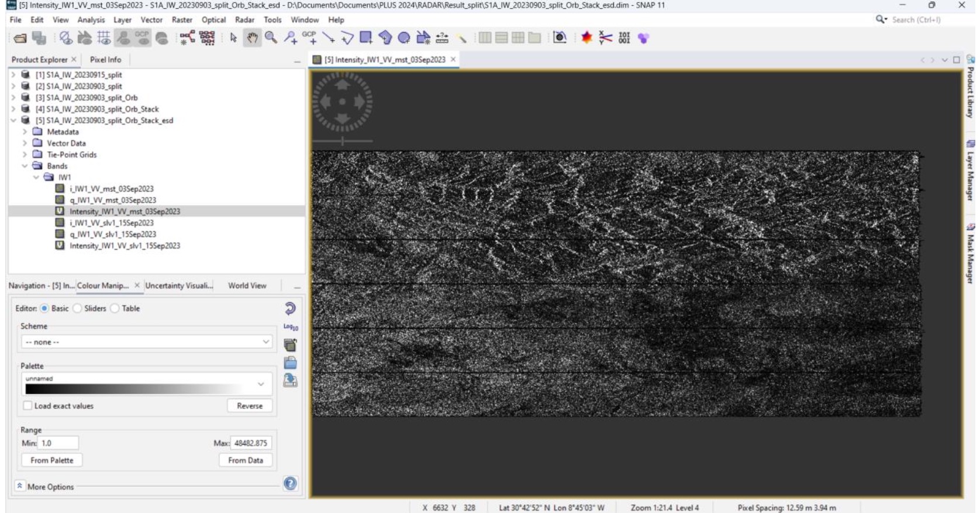Click the Save Product toolbar icon
980x513 pixels.
click(39, 39)
